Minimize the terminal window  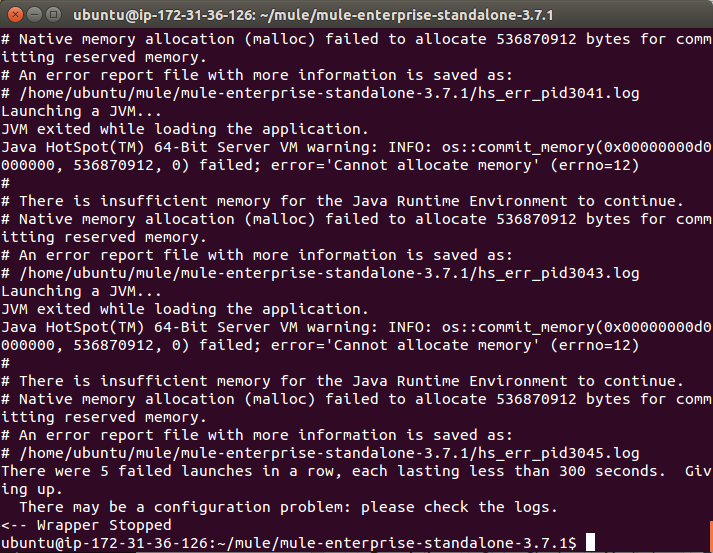click(x=35, y=15)
